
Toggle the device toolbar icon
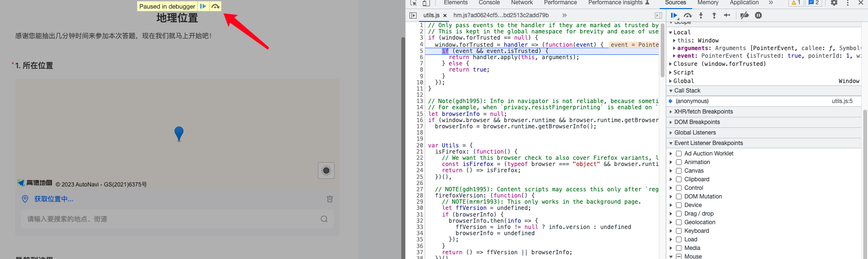tap(426, 3)
